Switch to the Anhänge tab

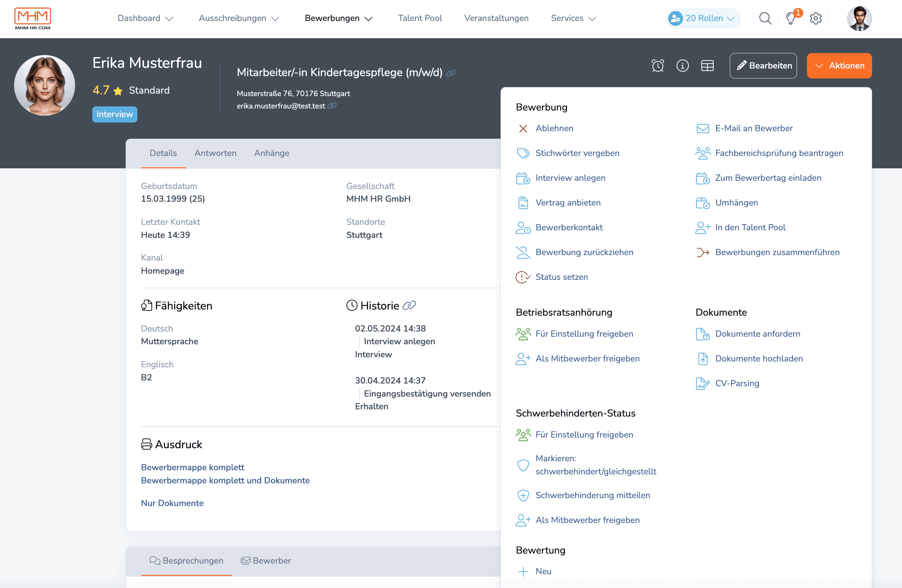point(271,153)
